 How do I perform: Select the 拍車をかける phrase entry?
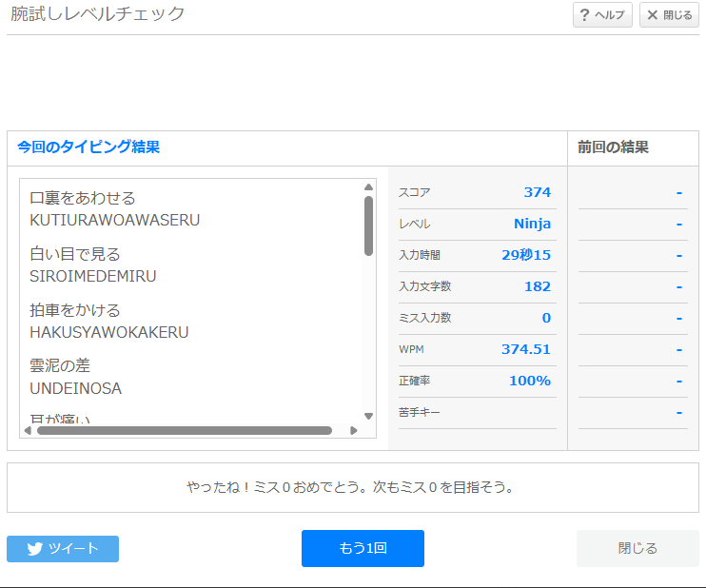(75, 310)
